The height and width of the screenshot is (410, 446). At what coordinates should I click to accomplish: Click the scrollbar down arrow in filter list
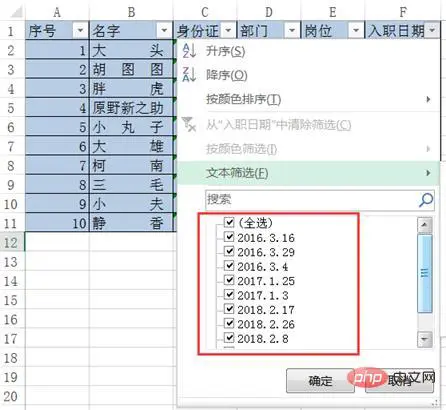tap(425, 340)
